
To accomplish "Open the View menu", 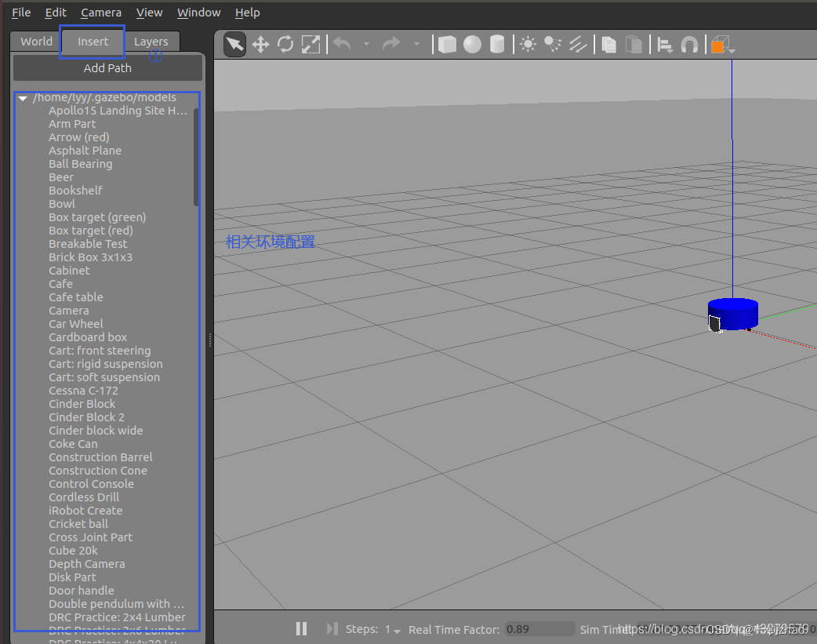I will [x=150, y=12].
